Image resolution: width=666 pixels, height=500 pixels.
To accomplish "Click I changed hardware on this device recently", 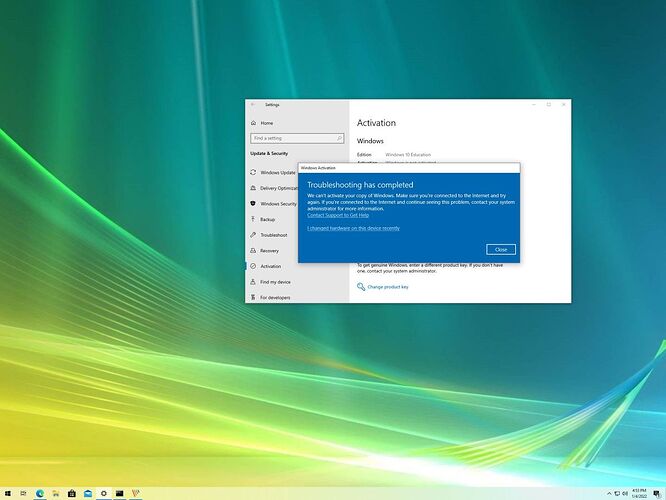I will [353, 228].
